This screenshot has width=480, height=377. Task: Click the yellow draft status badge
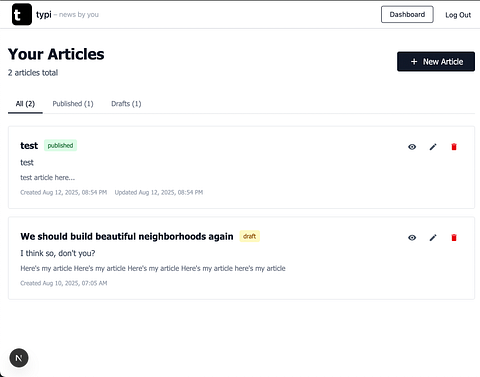click(x=249, y=236)
